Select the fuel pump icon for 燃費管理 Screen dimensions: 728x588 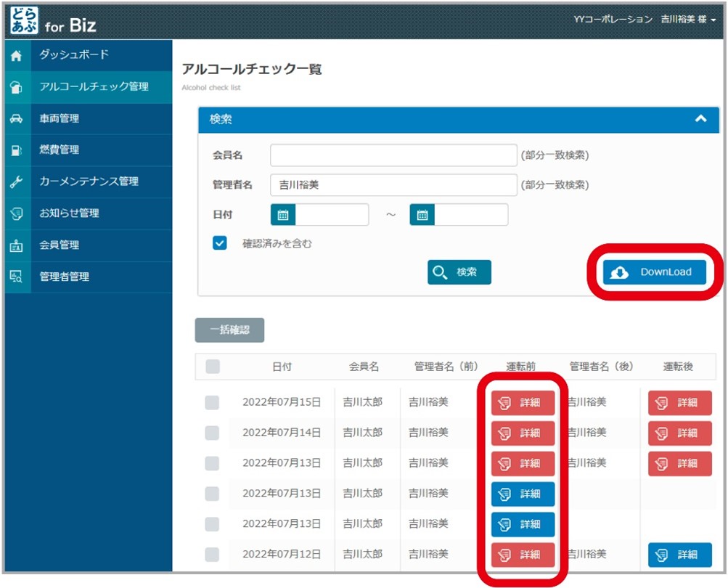[15, 150]
